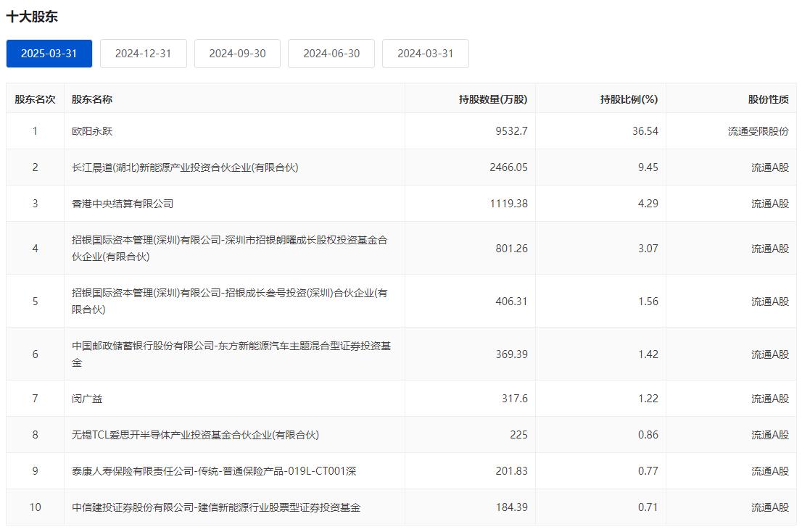This screenshot has height=532, width=802.
Task: View the 2024-03-31 tab
Action: [426, 53]
